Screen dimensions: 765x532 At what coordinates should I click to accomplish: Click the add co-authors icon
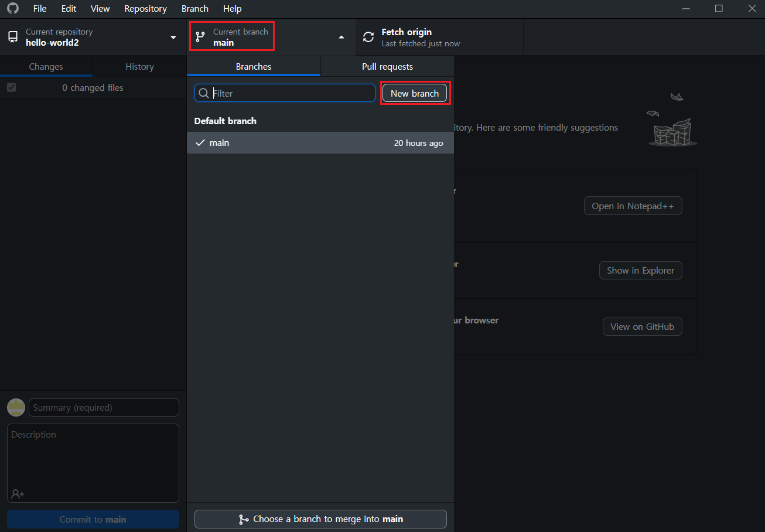(18, 494)
